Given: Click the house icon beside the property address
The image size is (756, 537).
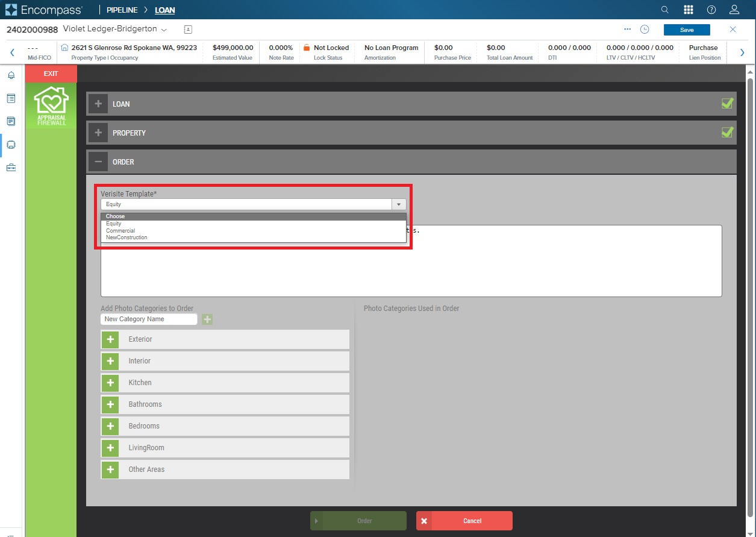Looking at the screenshot, I should (65, 48).
